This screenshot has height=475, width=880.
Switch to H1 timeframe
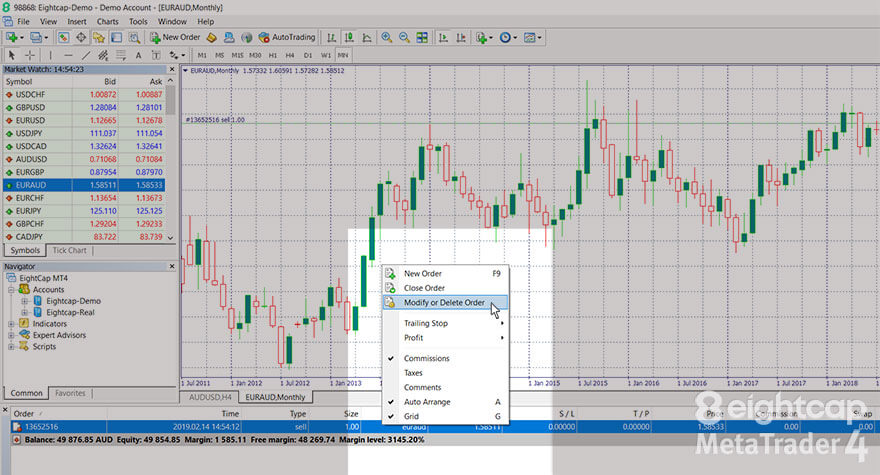[x=273, y=55]
